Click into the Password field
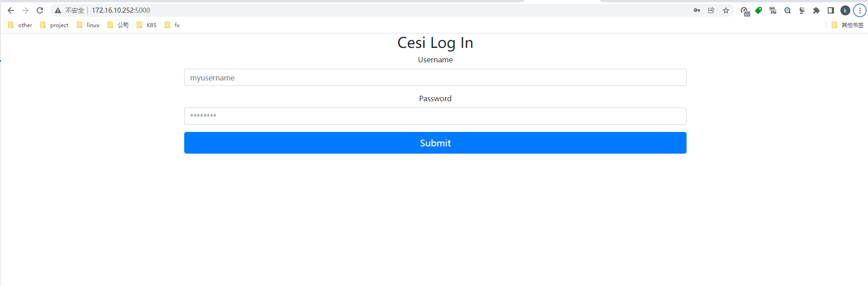Image resolution: width=868 pixels, height=286 pixels. pyautogui.click(x=435, y=116)
